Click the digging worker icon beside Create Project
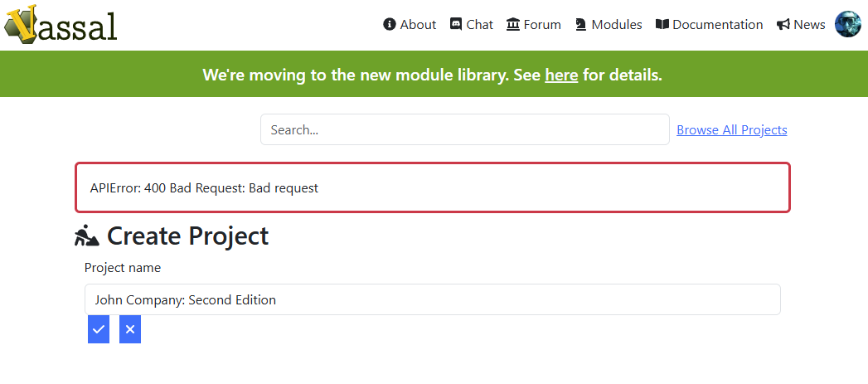 [x=87, y=236]
